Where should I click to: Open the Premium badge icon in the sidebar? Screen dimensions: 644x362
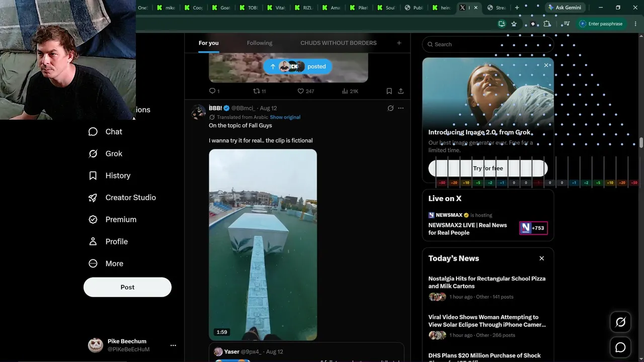(x=93, y=220)
